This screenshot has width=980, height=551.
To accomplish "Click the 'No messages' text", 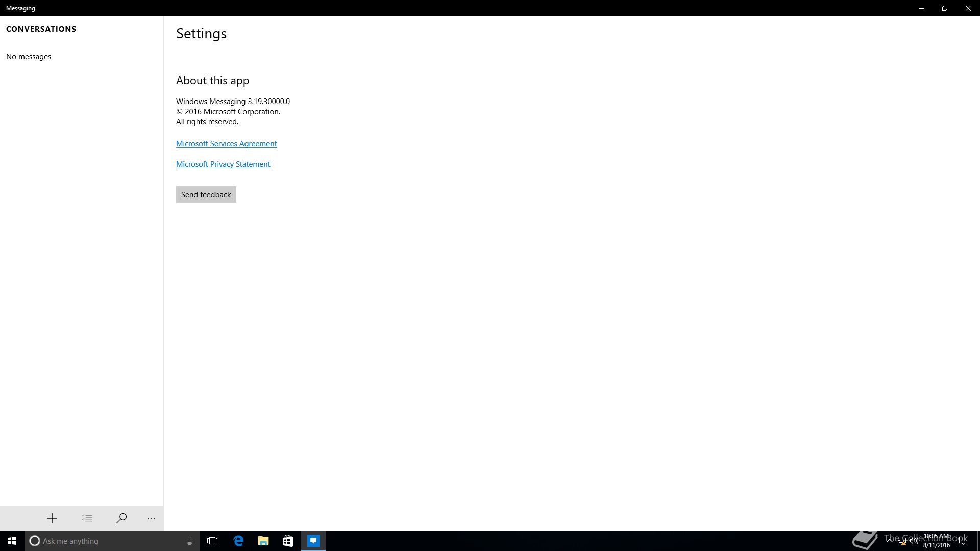I will (29, 57).
